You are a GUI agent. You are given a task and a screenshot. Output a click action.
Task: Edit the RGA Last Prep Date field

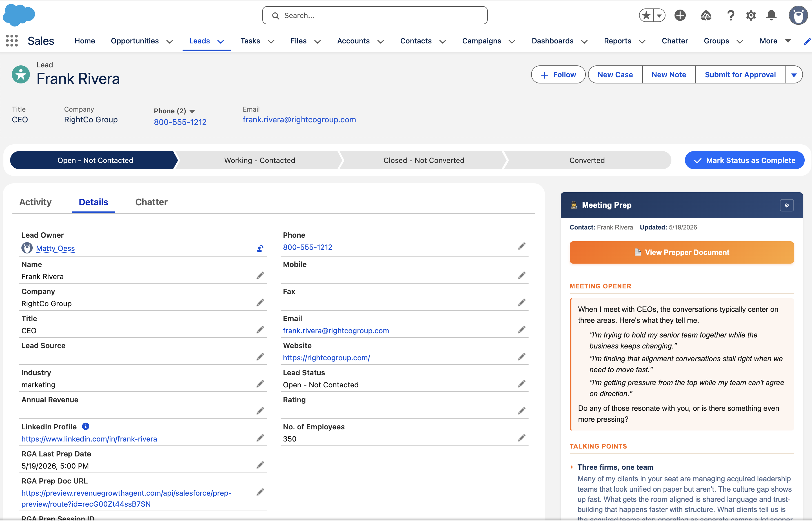click(260, 465)
